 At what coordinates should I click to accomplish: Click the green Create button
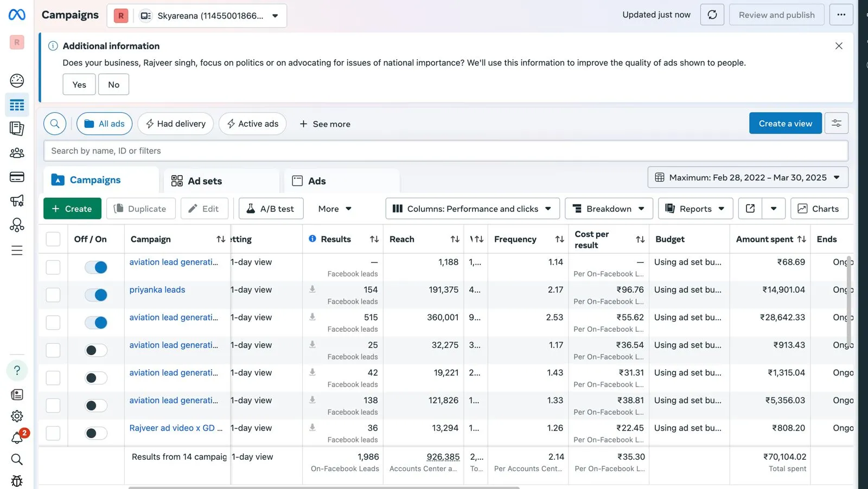[72, 209]
